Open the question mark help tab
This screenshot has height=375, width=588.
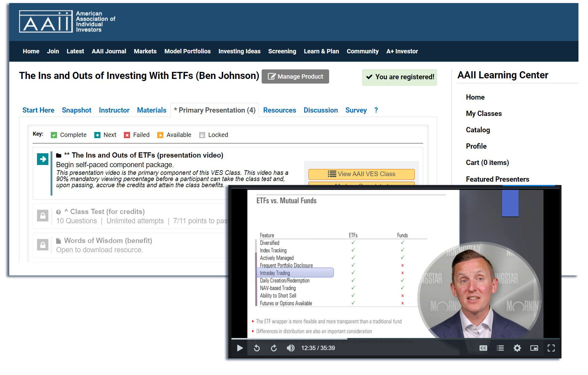point(376,110)
